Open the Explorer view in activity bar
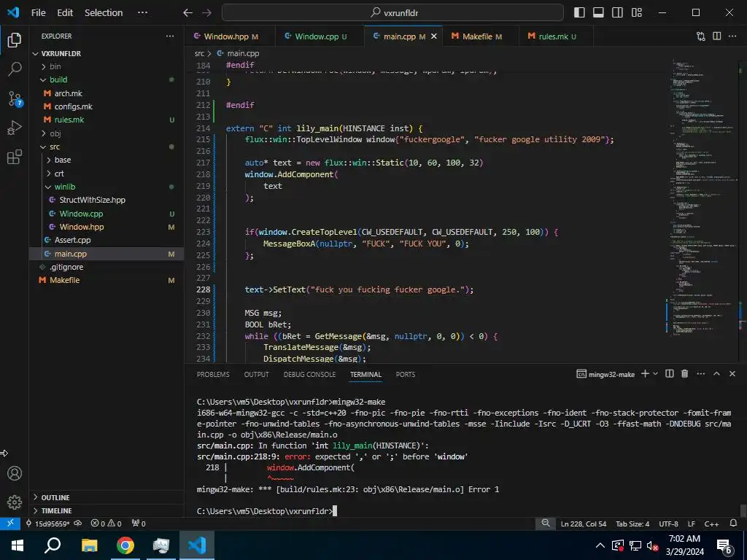The width and height of the screenshot is (747, 560). pyautogui.click(x=15, y=40)
